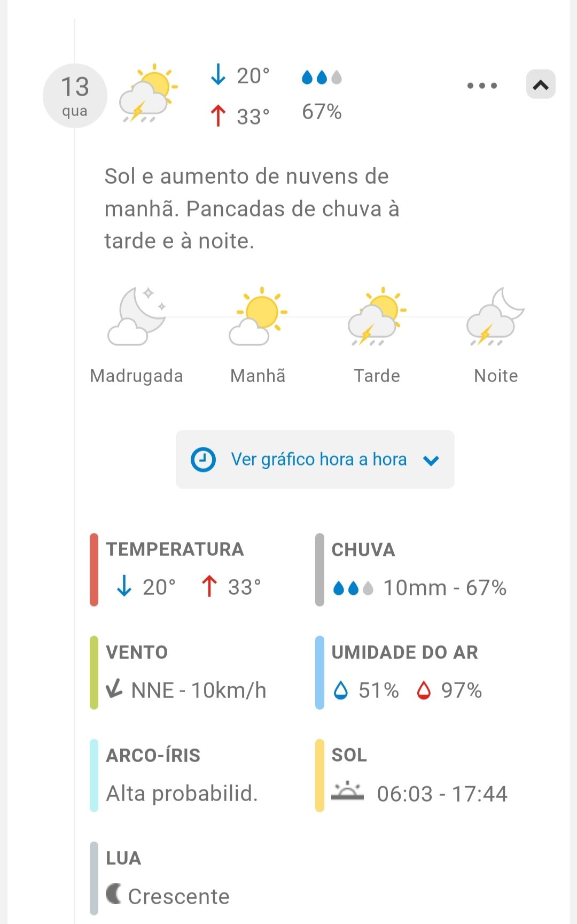Select the Noite night storm icon
This screenshot has height=924, width=577.
pos(495,316)
